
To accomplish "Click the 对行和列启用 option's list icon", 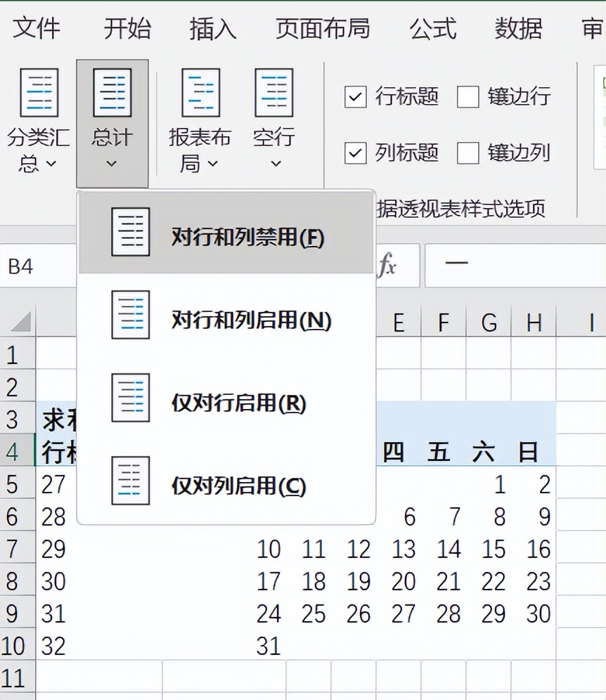I will coord(129,315).
